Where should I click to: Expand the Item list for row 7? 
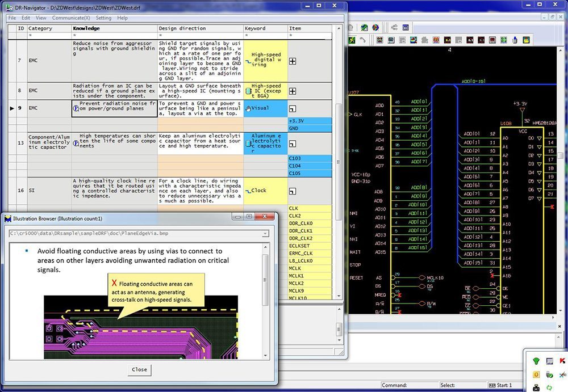click(293, 61)
